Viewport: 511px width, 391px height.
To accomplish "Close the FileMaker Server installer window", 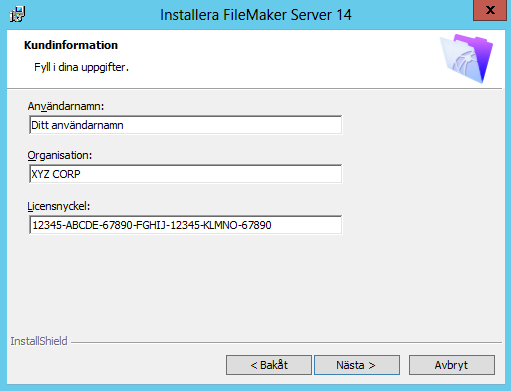I will coord(490,10).
